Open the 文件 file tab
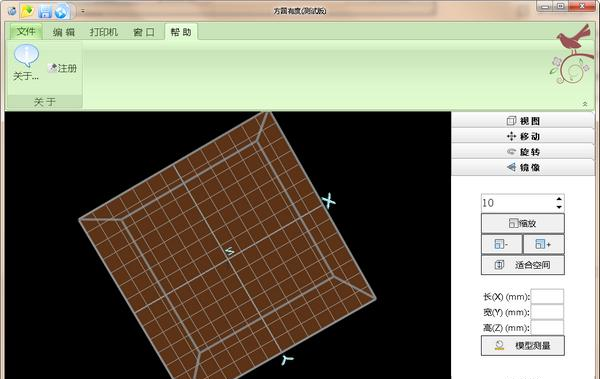The height and width of the screenshot is (379, 600). point(26,31)
